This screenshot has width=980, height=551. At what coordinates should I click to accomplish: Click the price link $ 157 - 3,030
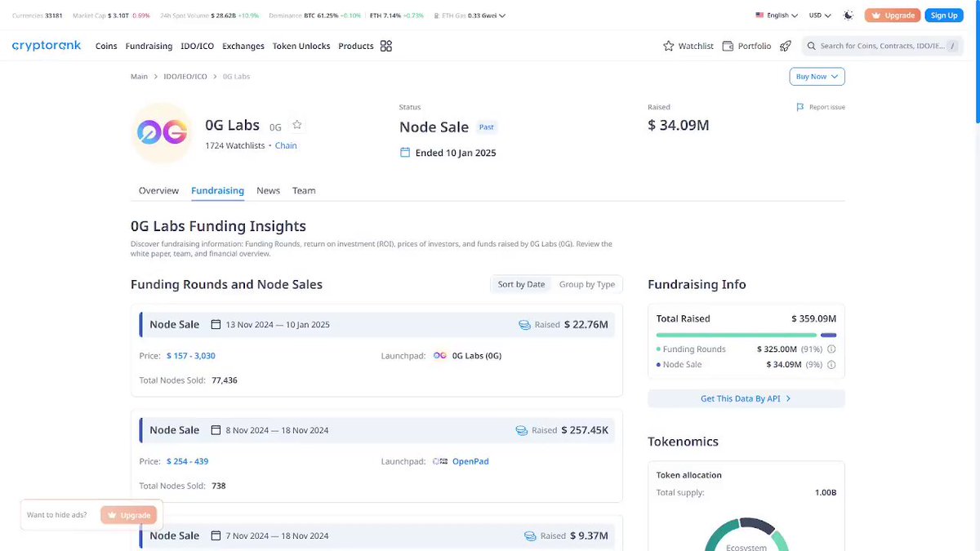[x=191, y=356]
